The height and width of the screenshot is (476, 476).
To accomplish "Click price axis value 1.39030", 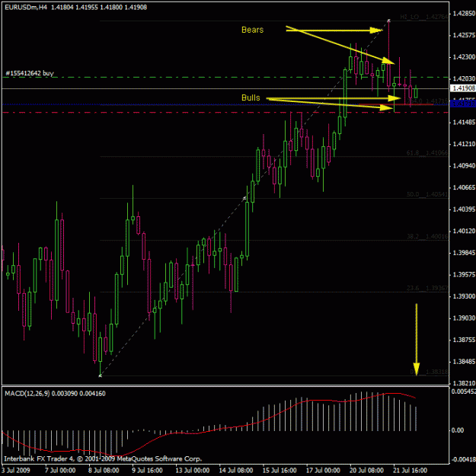I will point(464,318).
